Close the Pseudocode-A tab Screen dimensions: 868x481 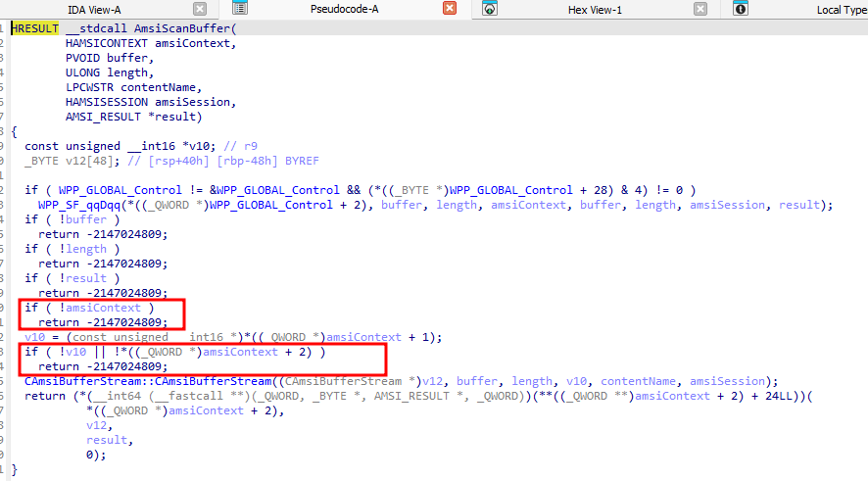pos(450,9)
